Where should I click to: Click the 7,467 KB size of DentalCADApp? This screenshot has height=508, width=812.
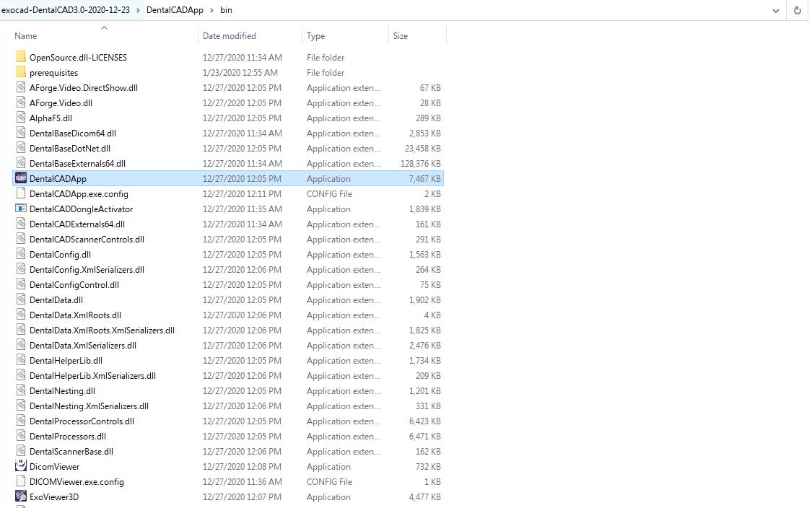[424, 179]
